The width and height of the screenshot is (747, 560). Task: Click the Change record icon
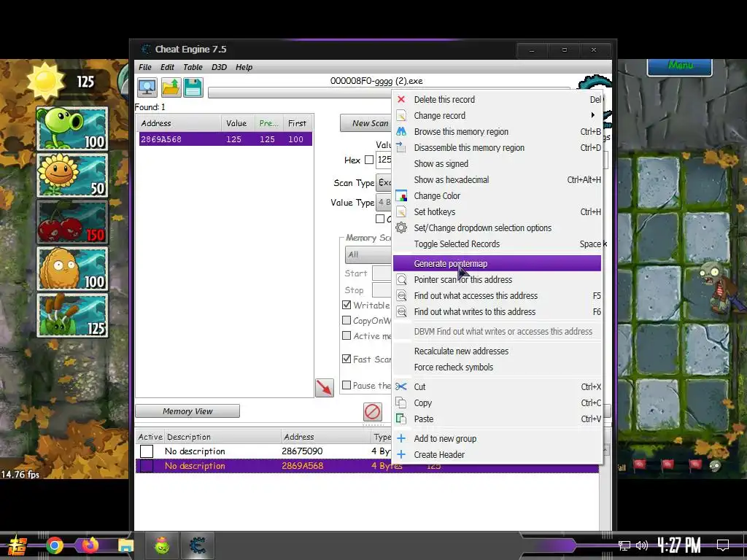401,116
